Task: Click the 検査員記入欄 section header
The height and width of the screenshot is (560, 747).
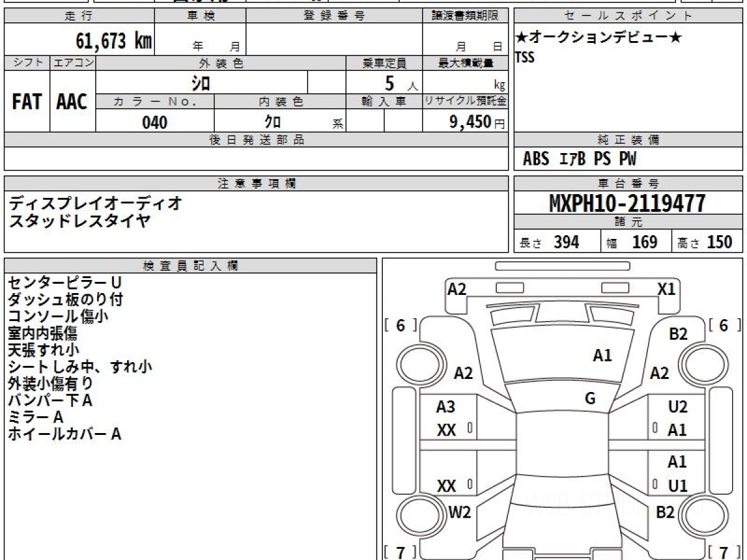Action: pyautogui.click(x=190, y=266)
